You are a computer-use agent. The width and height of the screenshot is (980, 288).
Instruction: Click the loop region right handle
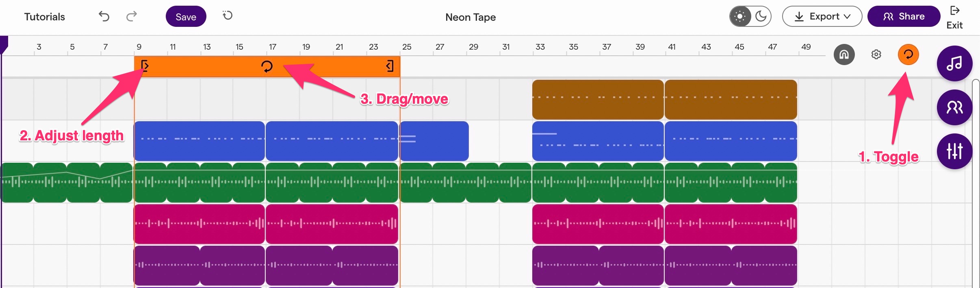tap(390, 66)
